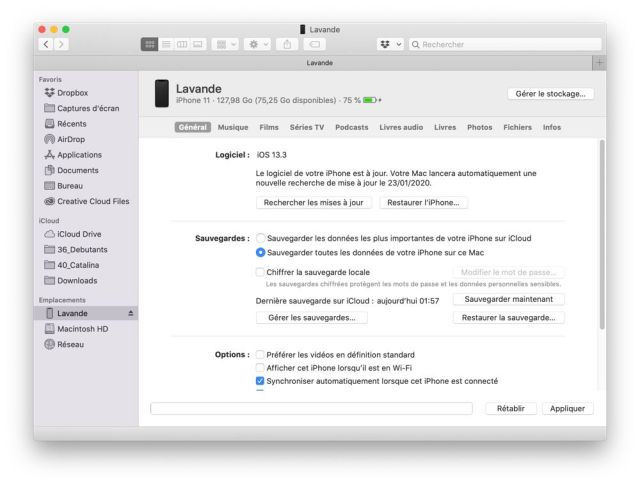The height and width of the screenshot is (485, 640).
Task: Click the storage usage bar
Action: [x=311, y=408]
